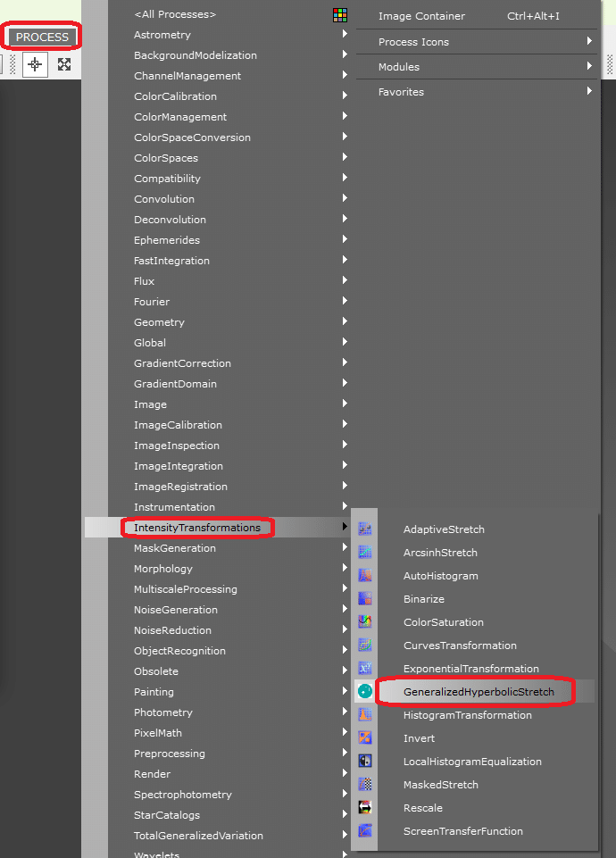
Task: Expand the Process Icons submenu arrow
Action: [589, 41]
